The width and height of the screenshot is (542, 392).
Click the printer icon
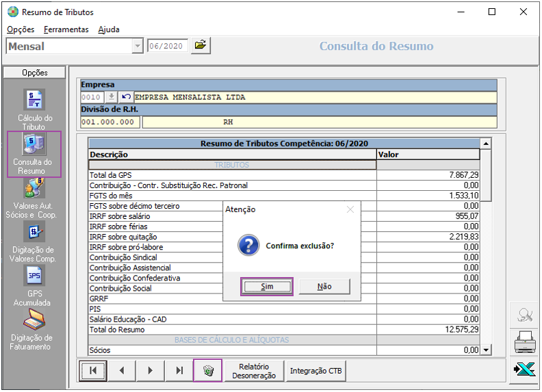(x=525, y=342)
